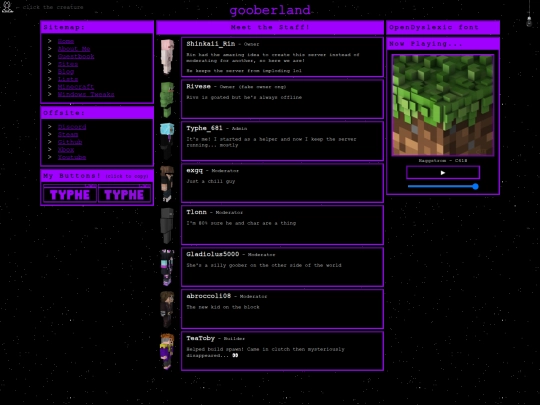Viewport: 540px width, 405px height.
Task: Go to the Minecraft page link
Action: click(x=76, y=87)
